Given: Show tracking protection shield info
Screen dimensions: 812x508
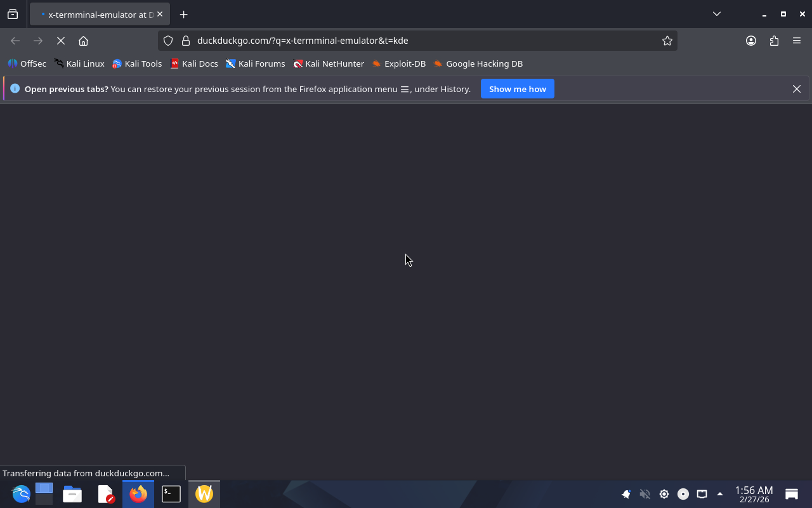Looking at the screenshot, I should click(168, 41).
